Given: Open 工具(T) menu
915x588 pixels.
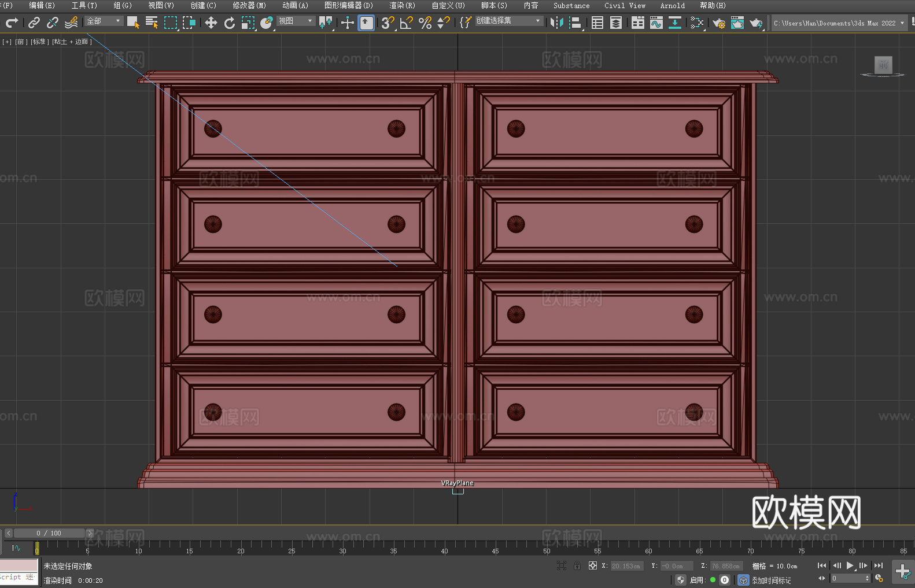Looking at the screenshot, I should point(84,5).
